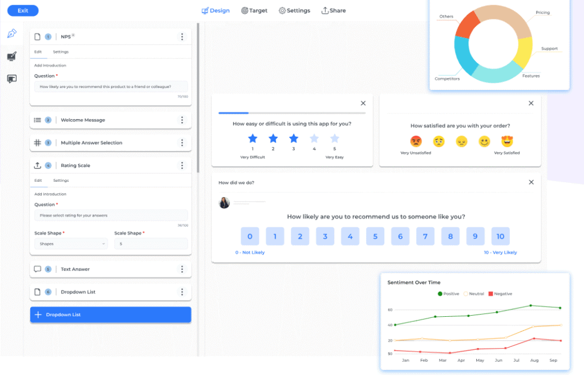Open three-dot menu for Welcome Message
This screenshot has width=584, height=392.
tap(182, 120)
